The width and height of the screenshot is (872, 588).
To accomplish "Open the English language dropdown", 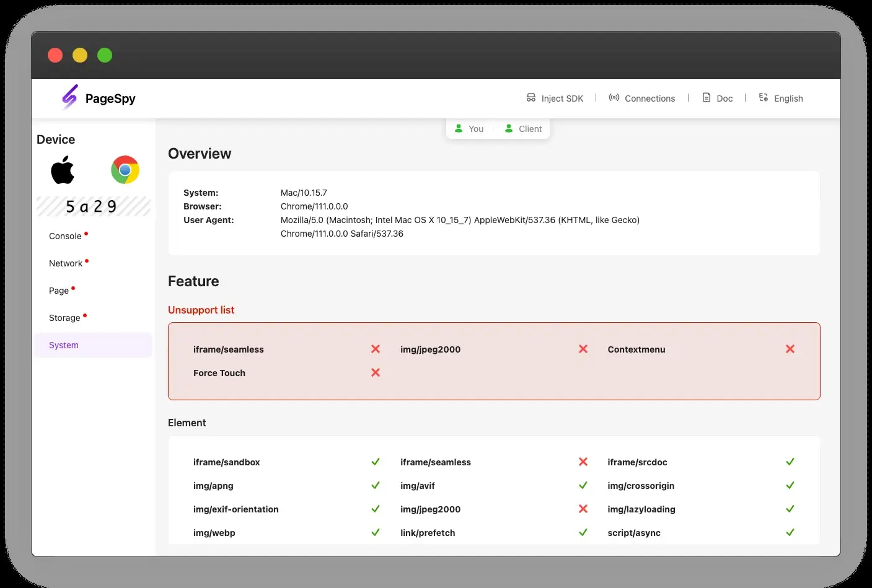I will [x=781, y=98].
